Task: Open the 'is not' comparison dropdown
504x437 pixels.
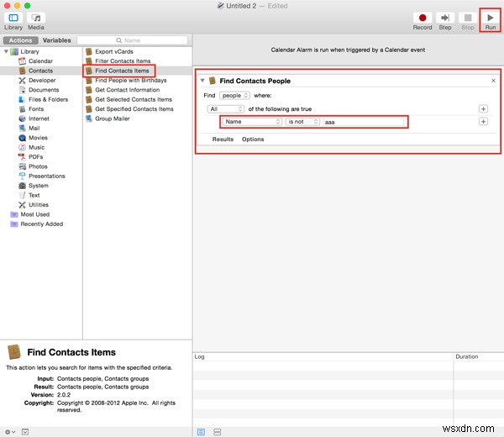Action: [x=302, y=122]
